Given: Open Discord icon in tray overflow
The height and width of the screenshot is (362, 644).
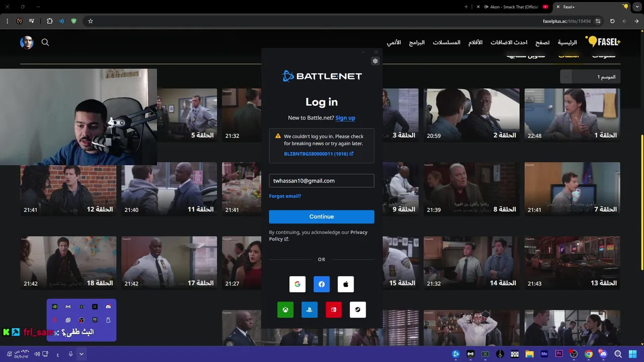Looking at the screenshot, I should 108,307.
